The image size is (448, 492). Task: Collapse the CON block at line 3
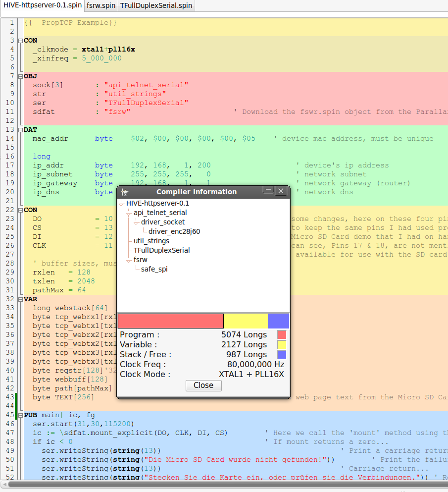pyautogui.click(x=20, y=41)
